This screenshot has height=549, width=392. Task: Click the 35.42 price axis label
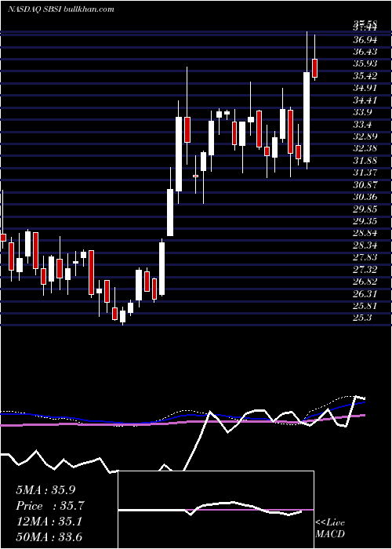[365, 75]
